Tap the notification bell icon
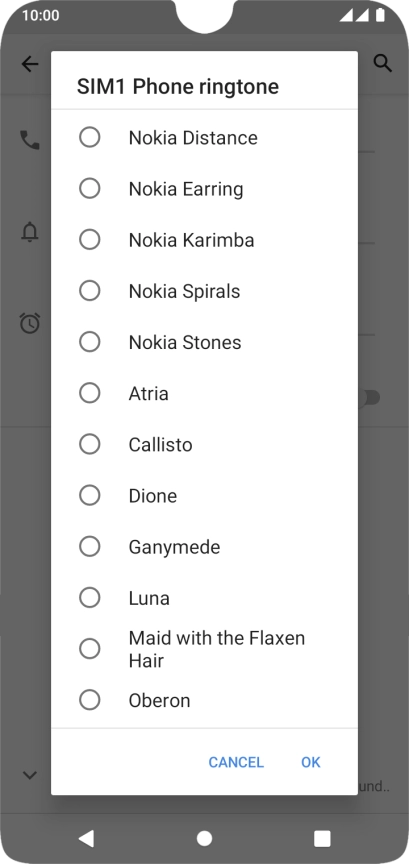This screenshot has width=409, height=864. click(30, 233)
